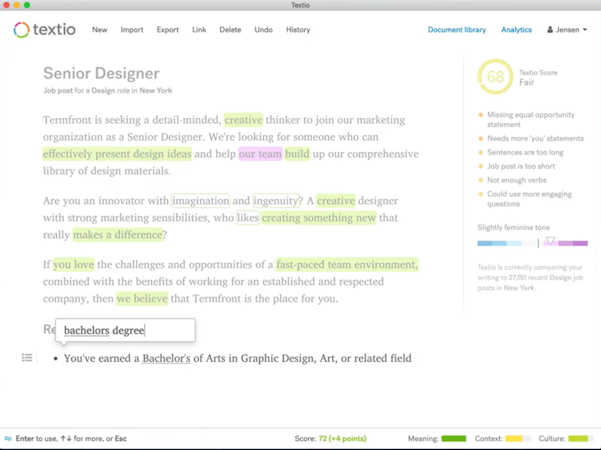Click the user avatar icon beside Jensen
The width and height of the screenshot is (601, 450).
550,30
